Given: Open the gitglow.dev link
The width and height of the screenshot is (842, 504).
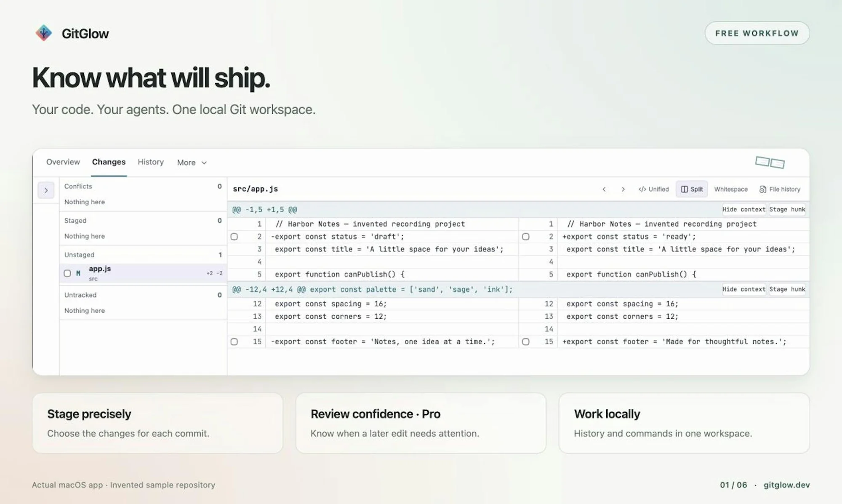Looking at the screenshot, I should coord(786,485).
